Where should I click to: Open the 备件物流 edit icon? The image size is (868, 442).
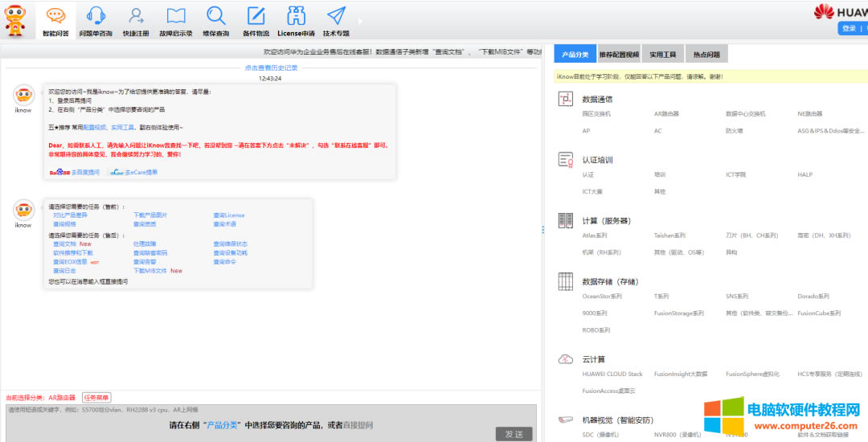(x=256, y=16)
